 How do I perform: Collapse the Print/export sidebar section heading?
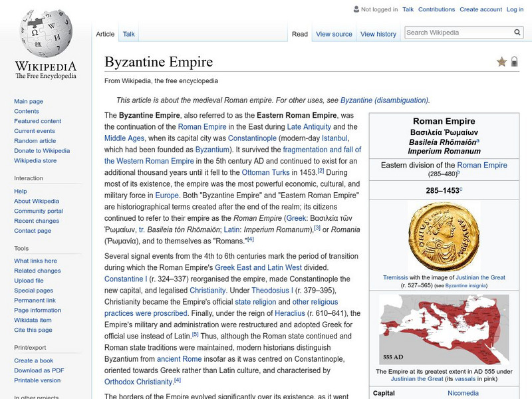point(30,348)
